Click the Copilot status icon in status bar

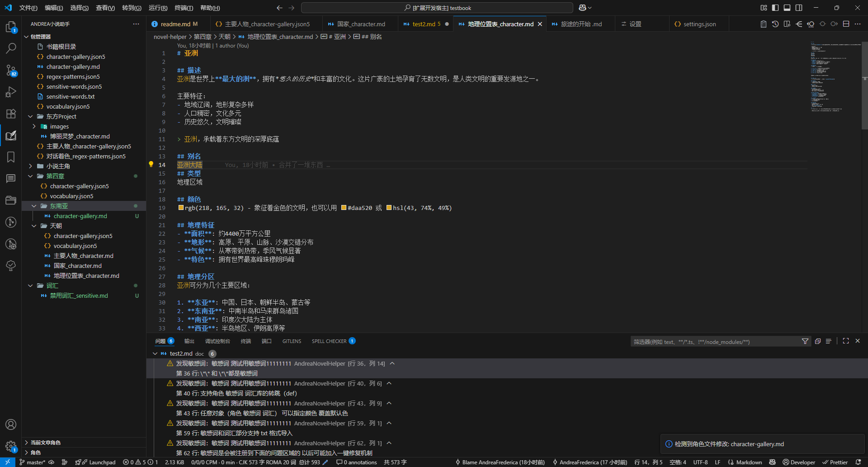(772, 462)
